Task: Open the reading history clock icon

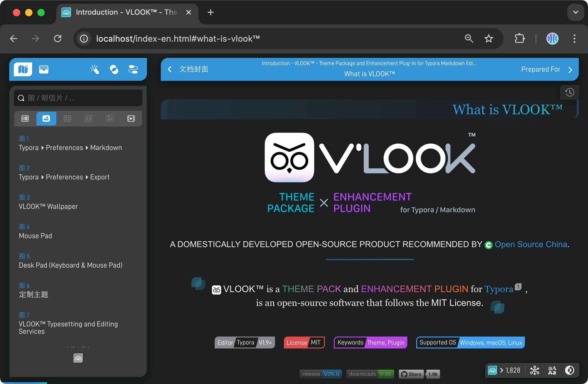Action: tap(570, 92)
